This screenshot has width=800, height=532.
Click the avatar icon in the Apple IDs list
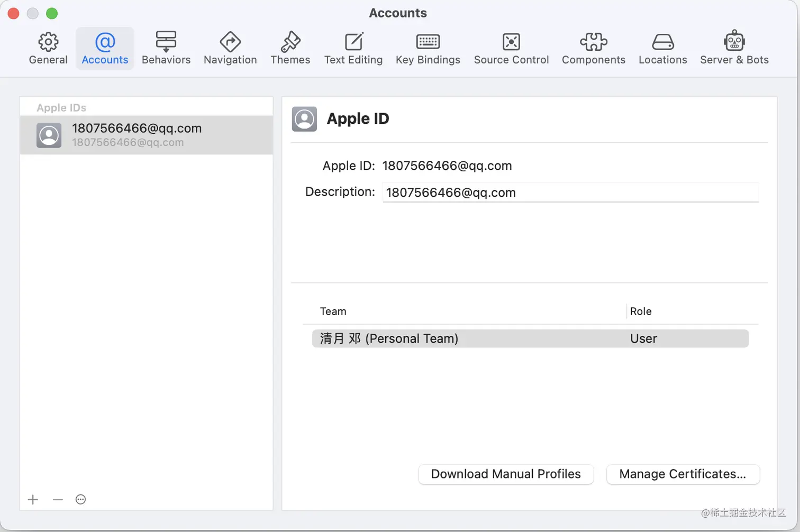(49, 135)
